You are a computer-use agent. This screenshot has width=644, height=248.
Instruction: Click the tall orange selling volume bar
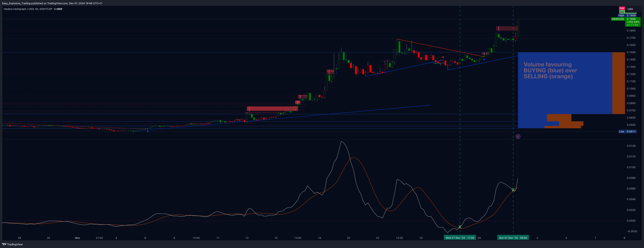point(619,83)
